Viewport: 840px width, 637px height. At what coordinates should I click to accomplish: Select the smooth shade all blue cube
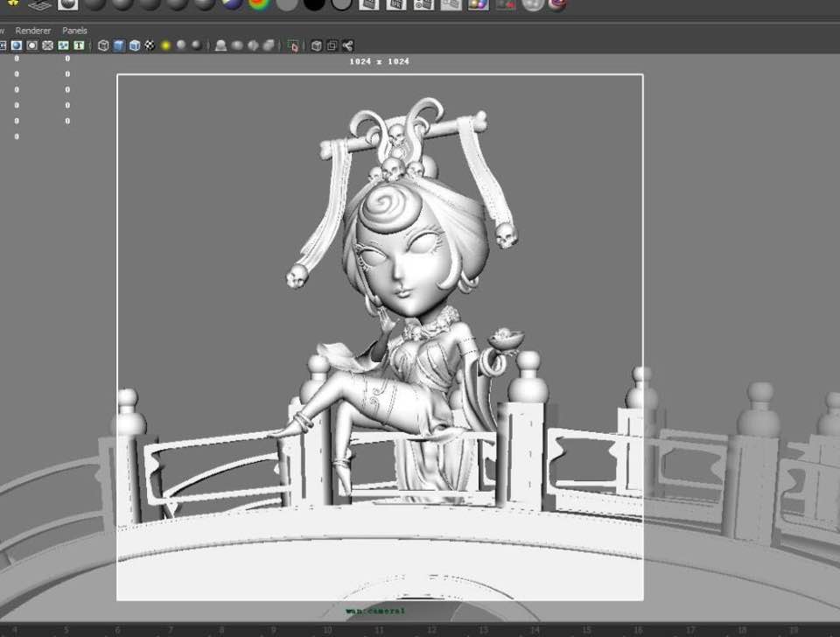tap(119, 45)
